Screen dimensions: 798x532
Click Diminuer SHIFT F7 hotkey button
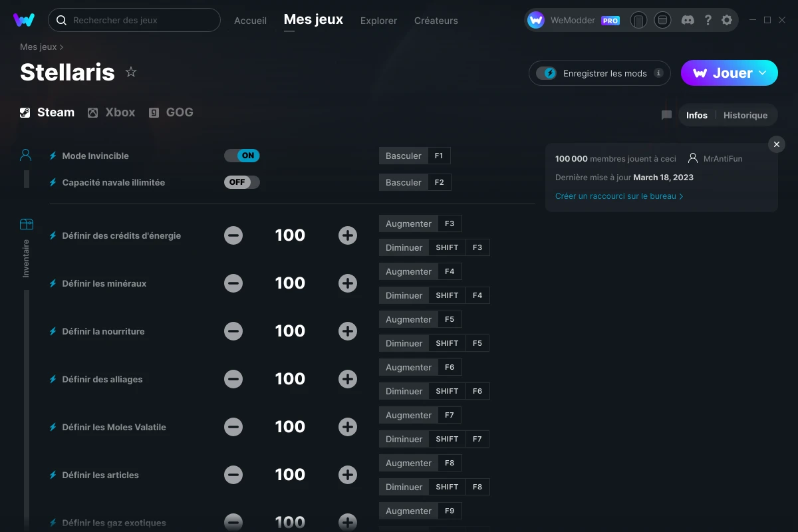pyautogui.click(x=434, y=439)
